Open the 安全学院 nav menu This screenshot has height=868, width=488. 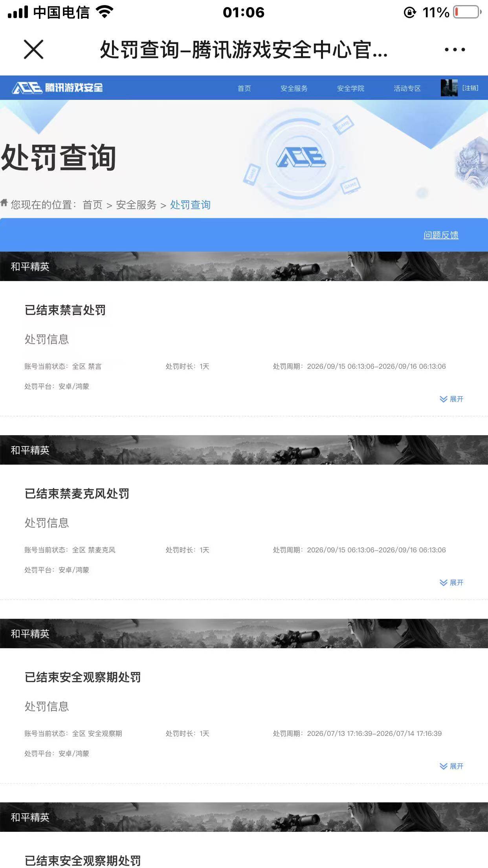[350, 88]
